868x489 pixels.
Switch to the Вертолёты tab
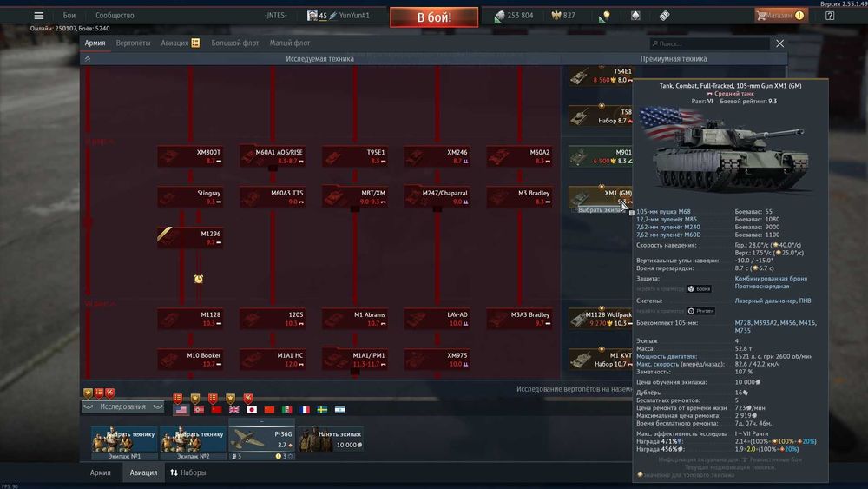pyautogui.click(x=133, y=43)
